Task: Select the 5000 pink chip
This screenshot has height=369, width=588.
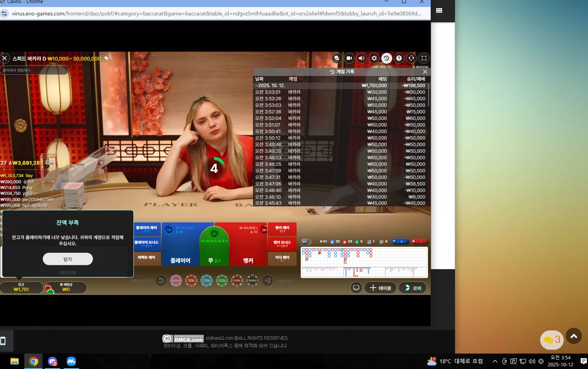Action: pos(176,281)
